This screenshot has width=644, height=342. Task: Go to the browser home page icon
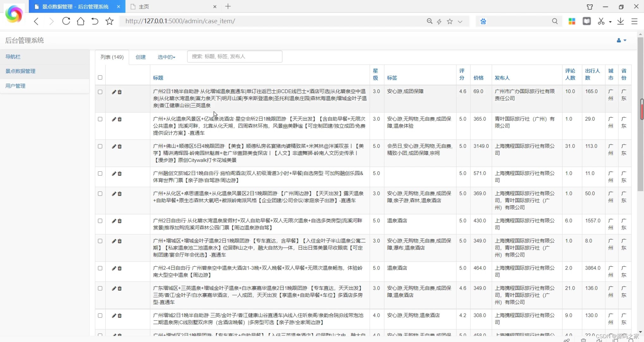(81, 21)
